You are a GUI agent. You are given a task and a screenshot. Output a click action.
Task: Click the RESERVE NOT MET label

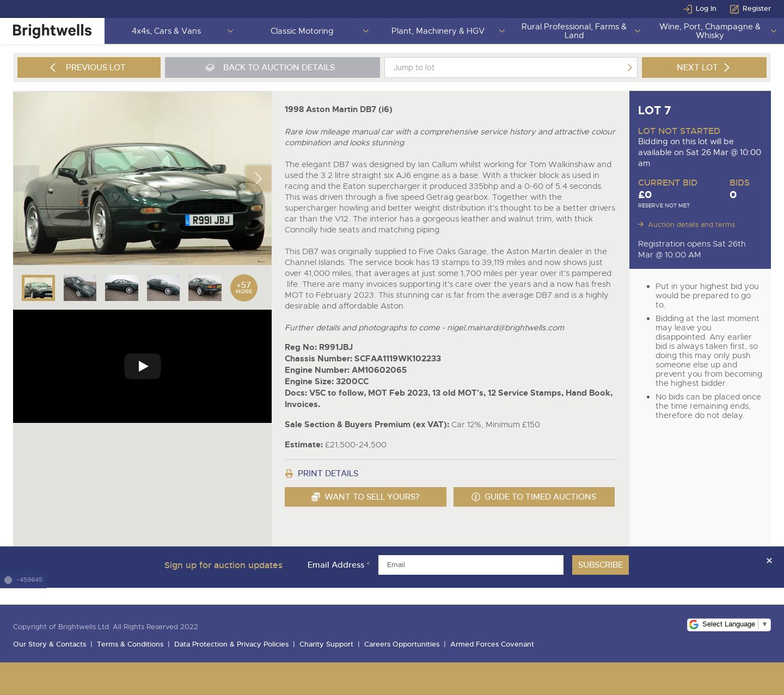click(664, 206)
